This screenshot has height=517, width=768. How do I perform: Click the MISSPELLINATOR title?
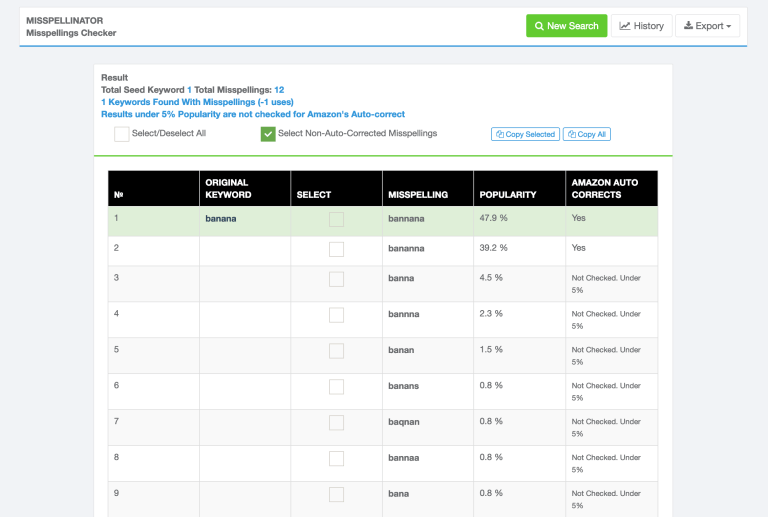tap(65, 21)
